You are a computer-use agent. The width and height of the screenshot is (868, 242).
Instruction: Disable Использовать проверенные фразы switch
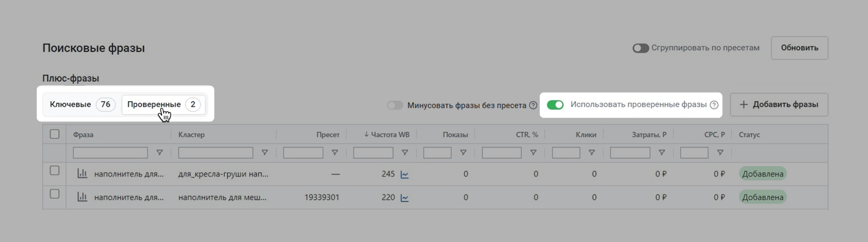pos(555,105)
